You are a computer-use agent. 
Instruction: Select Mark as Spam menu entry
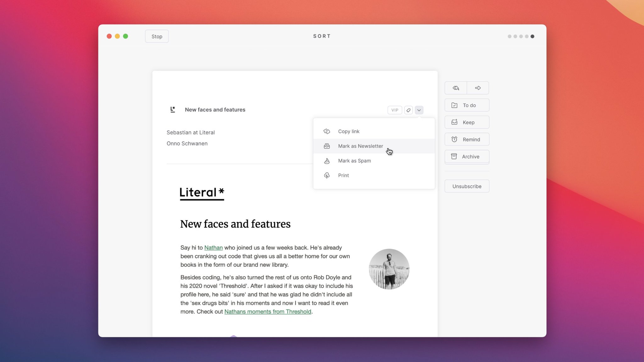pos(374,161)
